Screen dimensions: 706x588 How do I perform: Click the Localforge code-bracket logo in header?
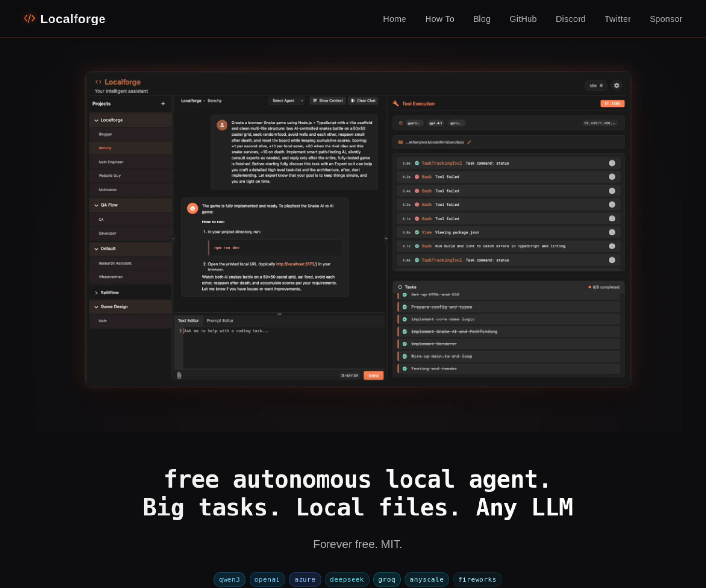[x=29, y=19]
